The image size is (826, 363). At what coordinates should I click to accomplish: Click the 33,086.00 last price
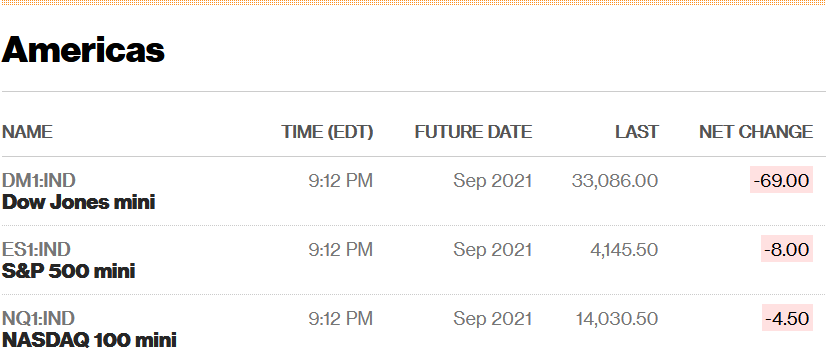pyautogui.click(x=615, y=181)
